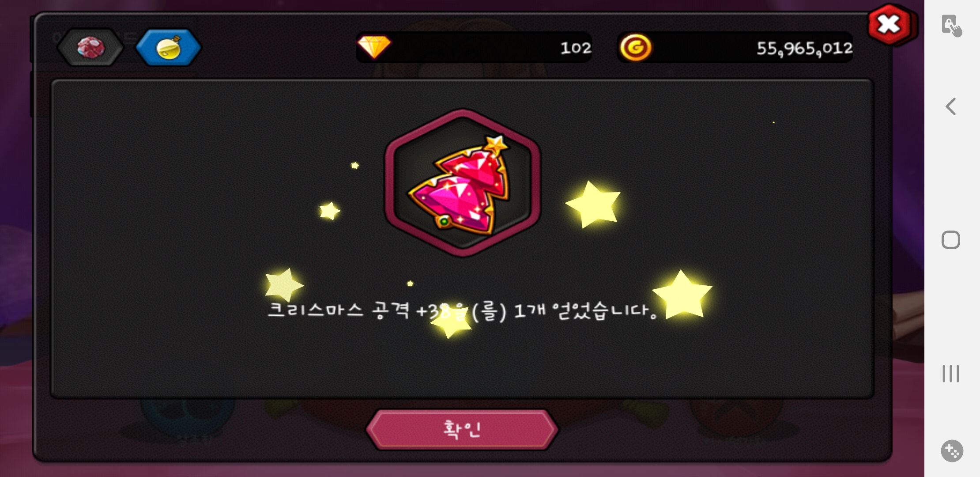
Task: Tap the glowing star after 얻었습니다 text
Action: [x=682, y=295]
